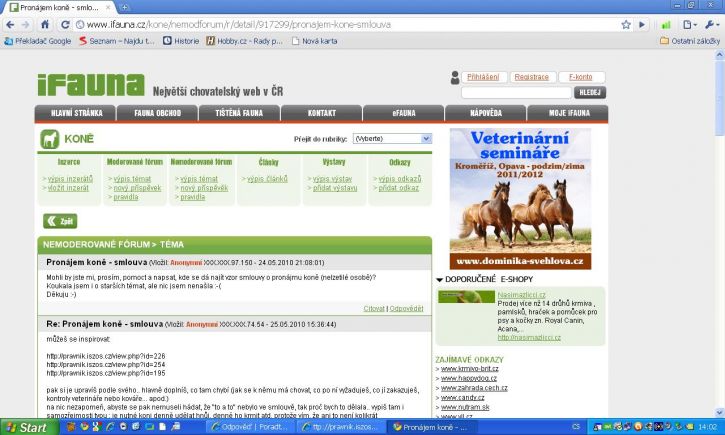Open the Seznam bookmark
The height and width of the screenshot is (435, 725).
117,41
